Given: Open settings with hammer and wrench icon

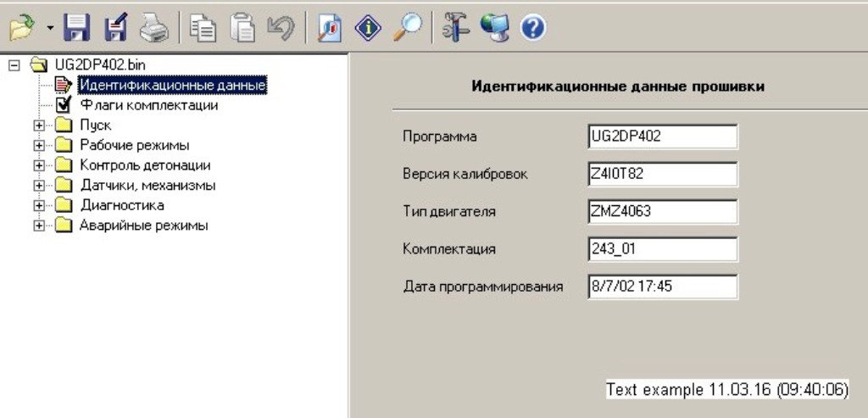Looking at the screenshot, I should (x=455, y=28).
